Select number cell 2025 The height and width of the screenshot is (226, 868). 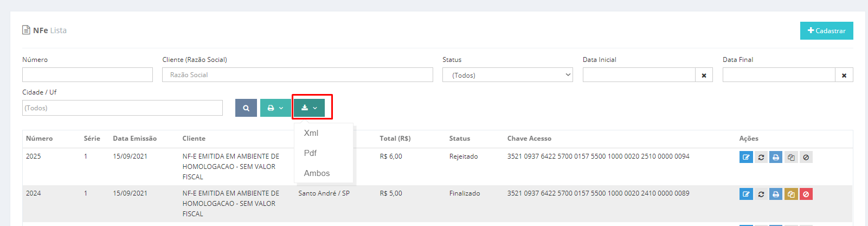point(34,156)
